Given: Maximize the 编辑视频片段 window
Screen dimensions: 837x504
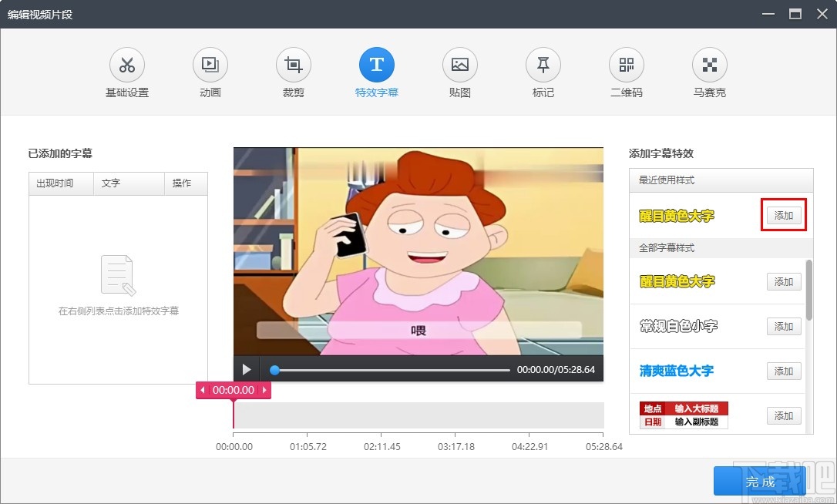Looking at the screenshot, I should pyautogui.click(x=795, y=14).
